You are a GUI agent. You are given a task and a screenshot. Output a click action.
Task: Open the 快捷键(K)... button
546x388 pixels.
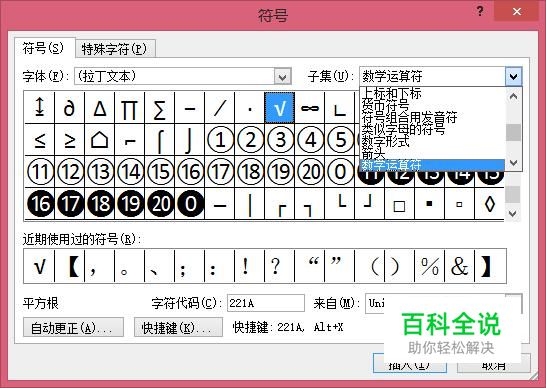[x=178, y=327]
